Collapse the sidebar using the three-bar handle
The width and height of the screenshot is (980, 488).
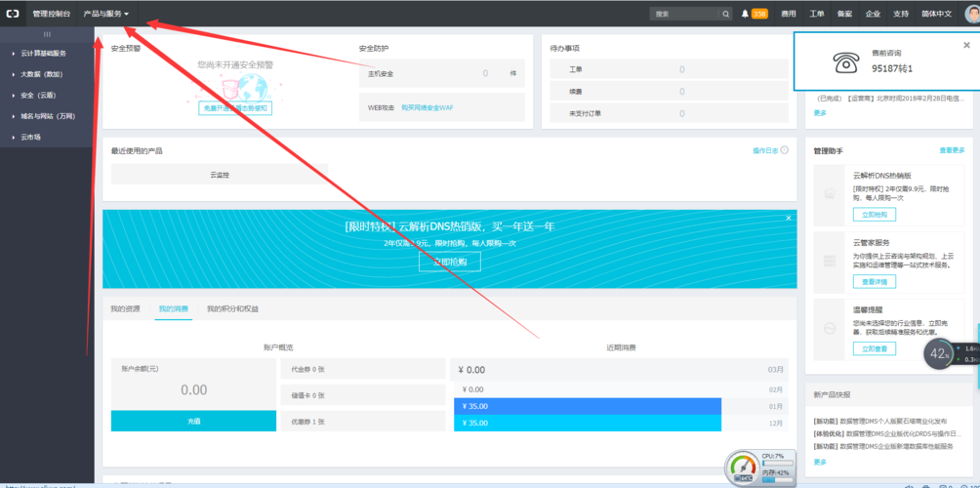(x=47, y=34)
